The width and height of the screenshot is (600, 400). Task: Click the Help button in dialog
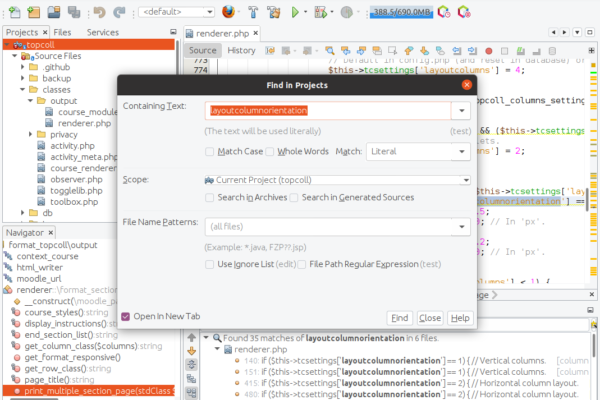[460, 318]
